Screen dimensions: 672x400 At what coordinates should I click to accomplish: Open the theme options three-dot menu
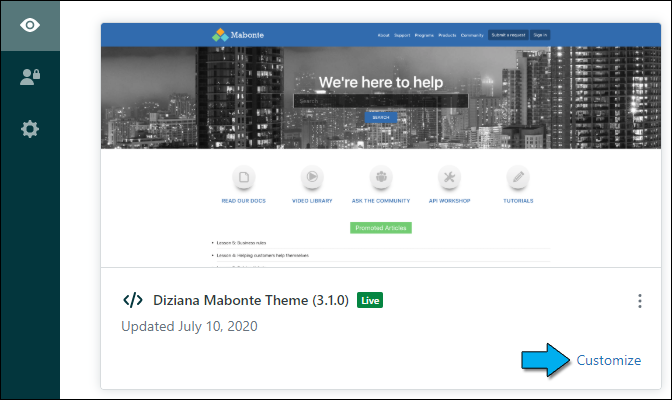[x=640, y=301]
